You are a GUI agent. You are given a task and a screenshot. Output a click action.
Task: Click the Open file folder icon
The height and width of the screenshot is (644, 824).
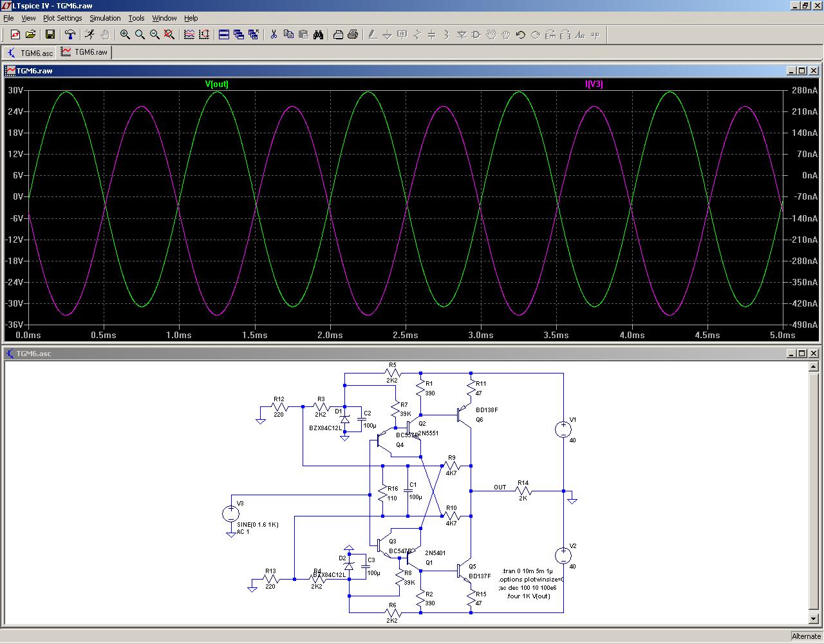tap(30, 35)
